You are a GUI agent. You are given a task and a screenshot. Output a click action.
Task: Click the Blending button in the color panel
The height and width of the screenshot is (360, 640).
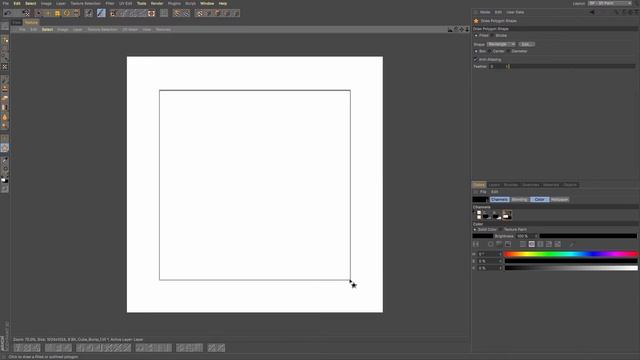coord(519,200)
